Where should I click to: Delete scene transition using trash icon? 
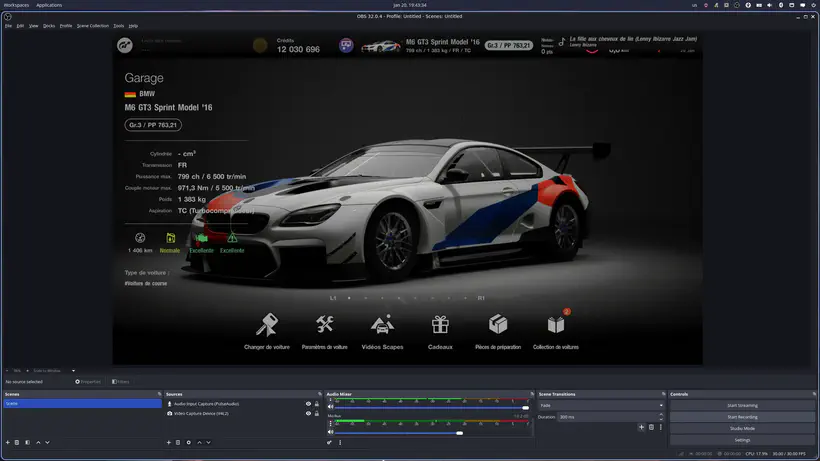tap(651, 427)
